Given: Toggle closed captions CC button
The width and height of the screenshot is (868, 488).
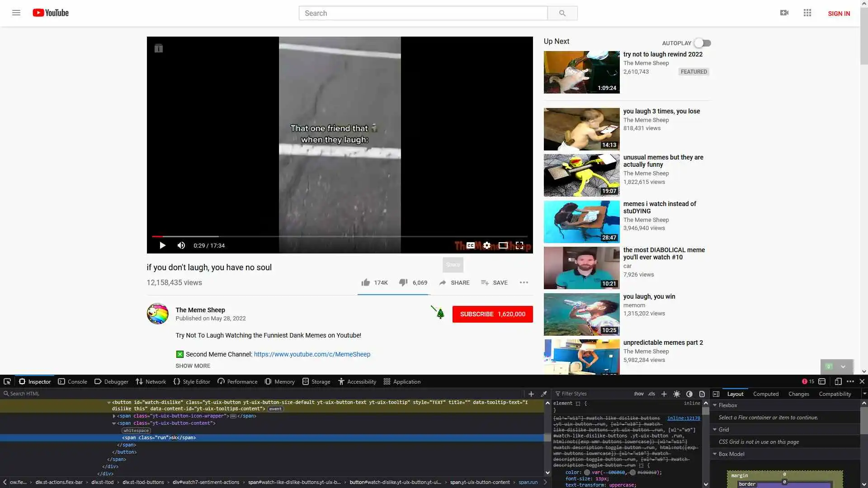Looking at the screenshot, I should [x=471, y=245].
